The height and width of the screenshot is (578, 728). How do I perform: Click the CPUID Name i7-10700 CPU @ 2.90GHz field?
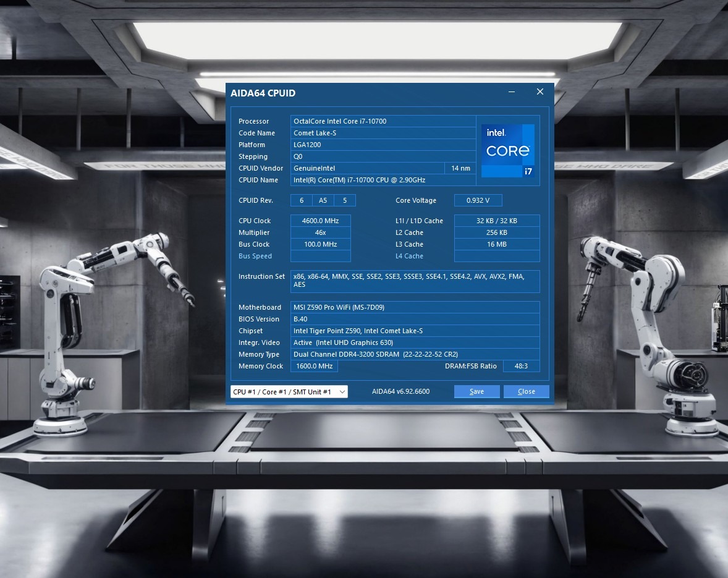tap(383, 180)
